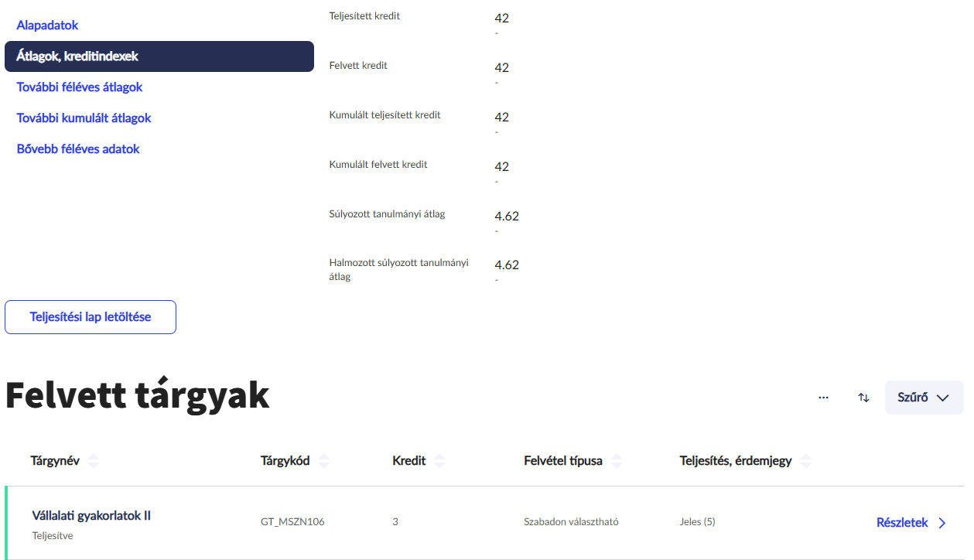This screenshot has height=560, width=974.
Task: Click the sort order arrows icon
Action: click(x=863, y=398)
